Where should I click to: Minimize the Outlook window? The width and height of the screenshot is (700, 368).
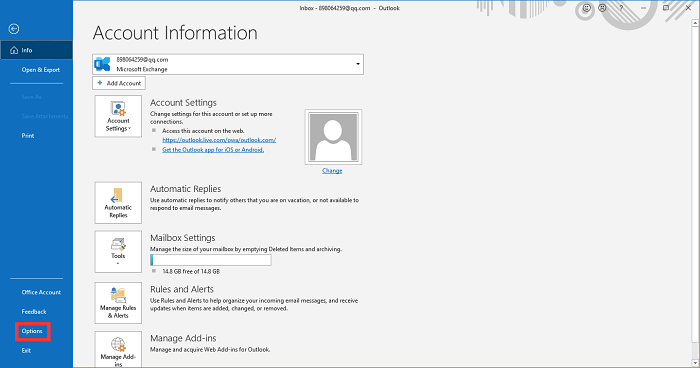point(643,8)
